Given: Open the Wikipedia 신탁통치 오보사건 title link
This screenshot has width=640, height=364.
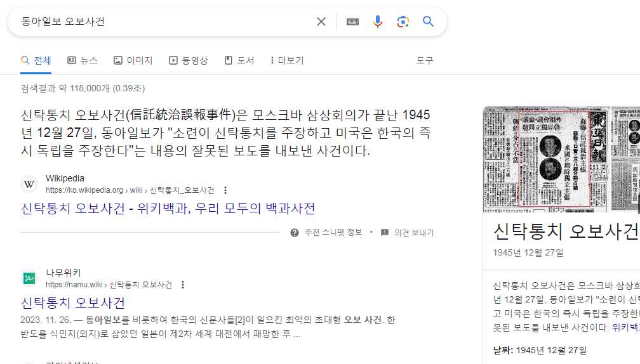Looking at the screenshot, I should click(x=168, y=209).
